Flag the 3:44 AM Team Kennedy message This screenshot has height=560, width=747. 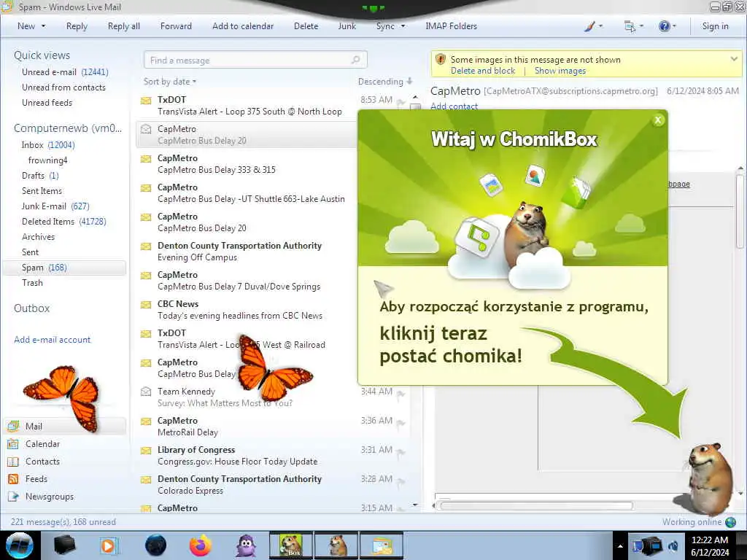click(401, 394)
